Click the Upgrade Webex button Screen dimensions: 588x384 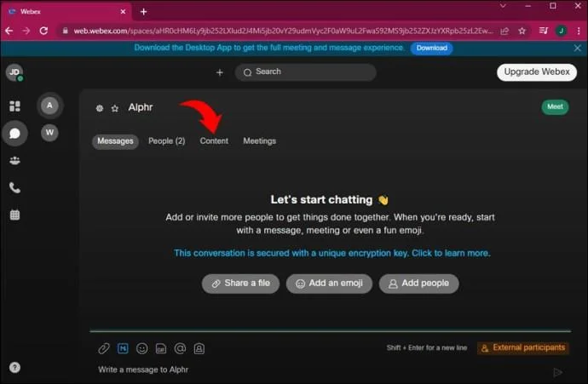pos(537,72)
